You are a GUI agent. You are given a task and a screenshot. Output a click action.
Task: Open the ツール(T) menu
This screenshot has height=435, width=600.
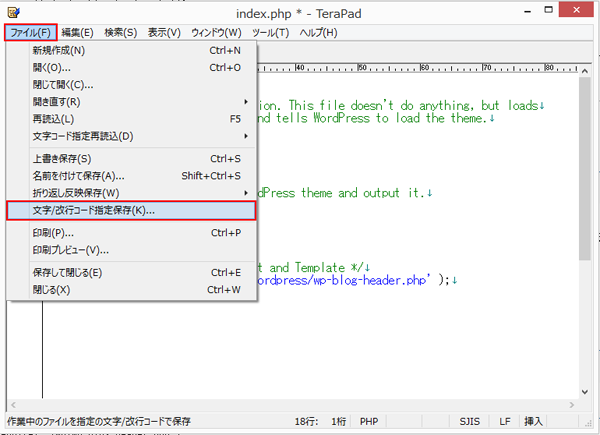(x=271, y=33)
